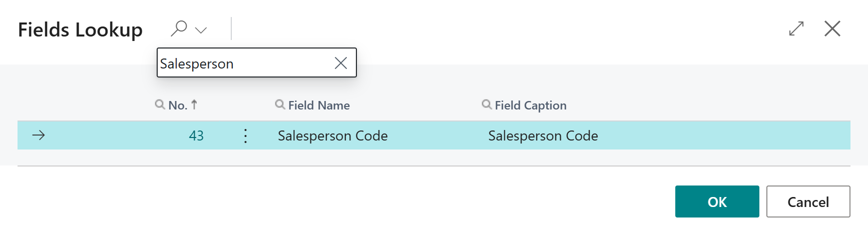Toggle the ascending sort arrow on No.
Viewport: 868px width, 233px height.
194,104
